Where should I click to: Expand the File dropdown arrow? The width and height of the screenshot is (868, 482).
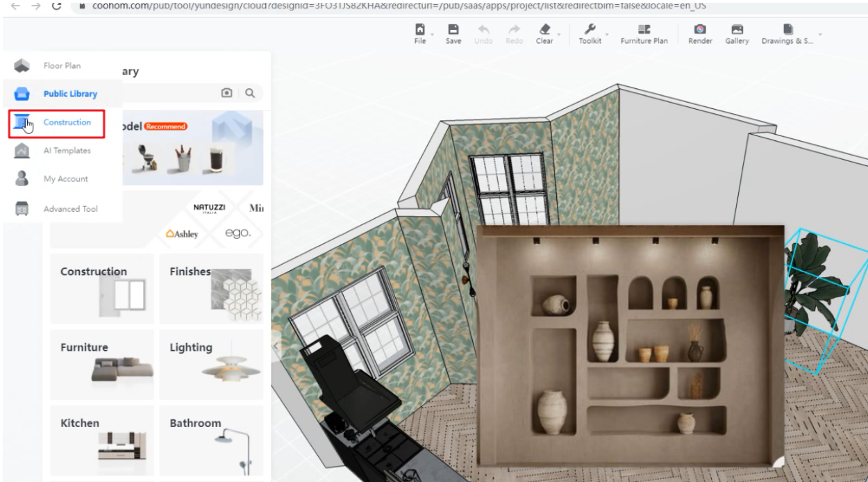pyautogui.click(x=432, y=34)
